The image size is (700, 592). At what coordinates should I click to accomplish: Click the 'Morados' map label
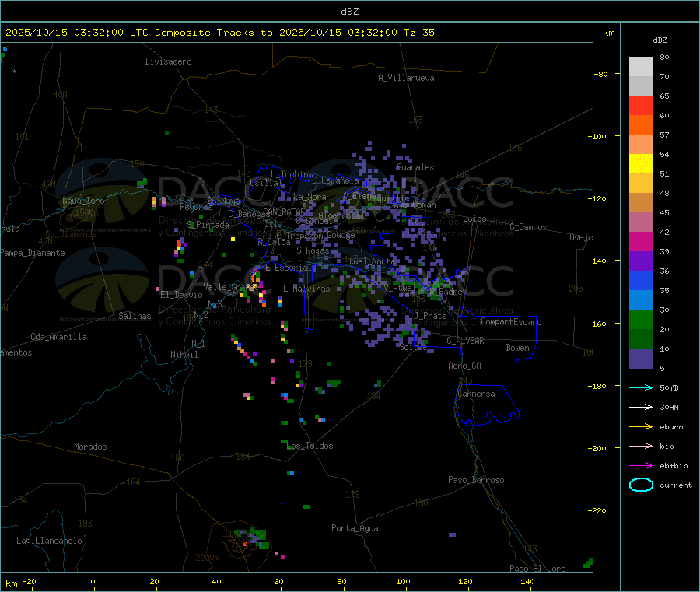point(90,447)
